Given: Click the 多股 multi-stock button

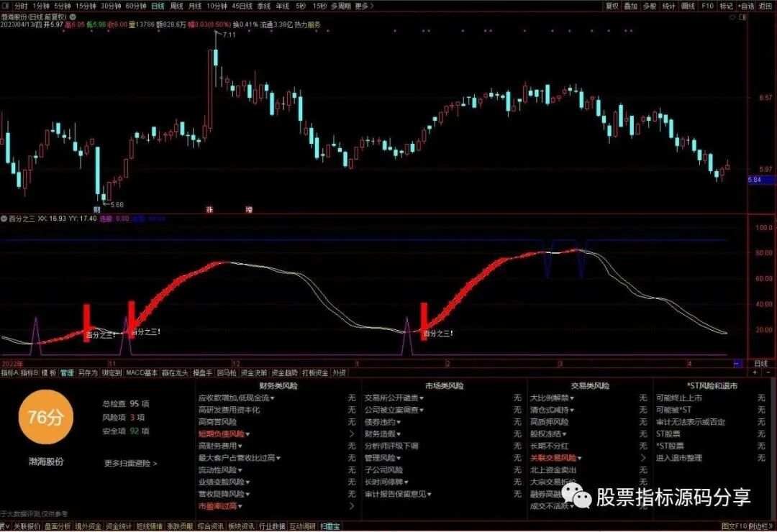Looking at the screenshot, I should pos(650,6).
